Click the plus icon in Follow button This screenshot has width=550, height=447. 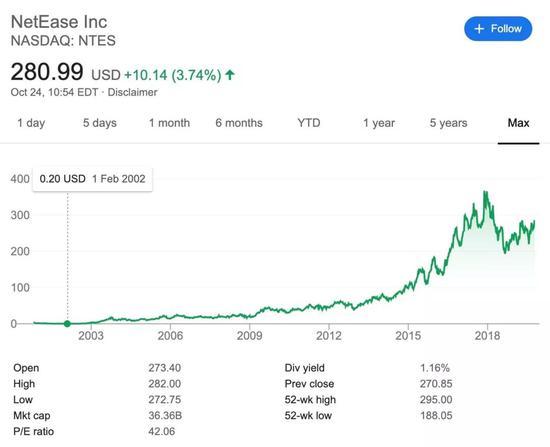pyautogui.click(x=479, y=29)
